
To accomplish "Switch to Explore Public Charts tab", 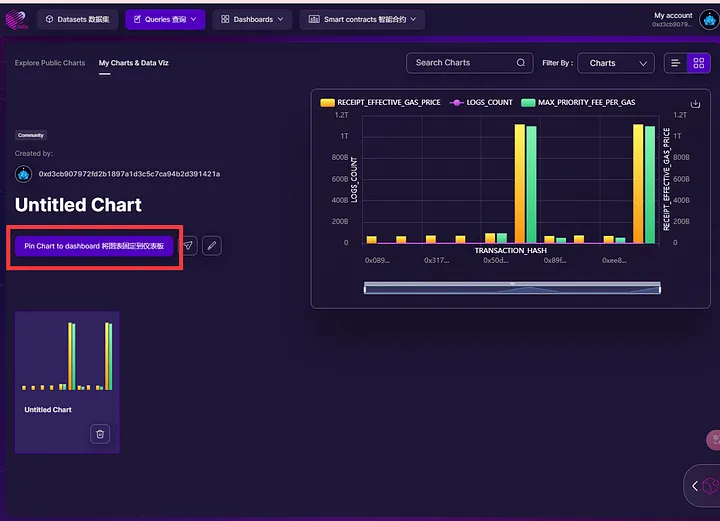I will (50, 63).
